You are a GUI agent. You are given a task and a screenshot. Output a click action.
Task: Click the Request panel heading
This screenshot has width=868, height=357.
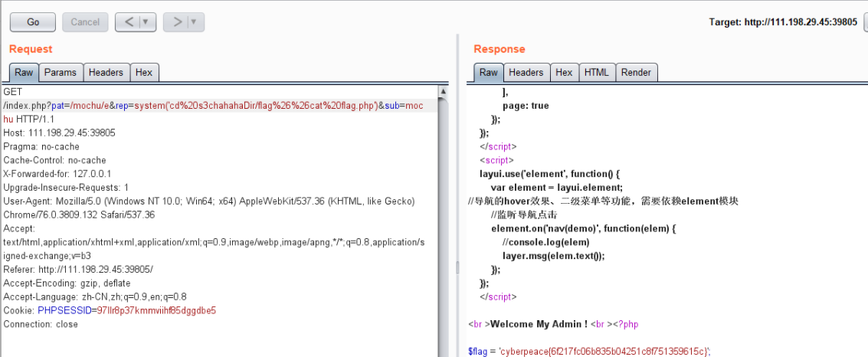coord(31,49)
